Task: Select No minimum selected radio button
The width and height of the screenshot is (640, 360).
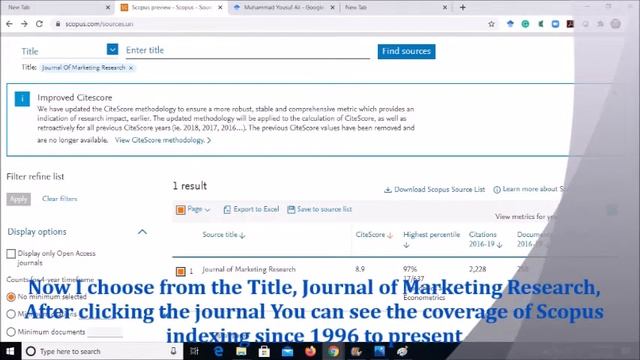Action: point(11,297)
